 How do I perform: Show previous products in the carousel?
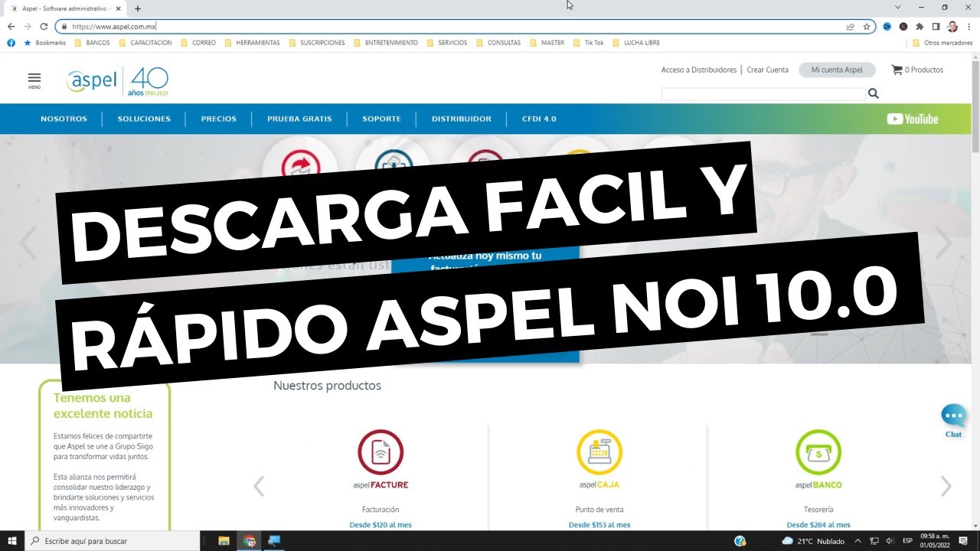pos(259,486)
